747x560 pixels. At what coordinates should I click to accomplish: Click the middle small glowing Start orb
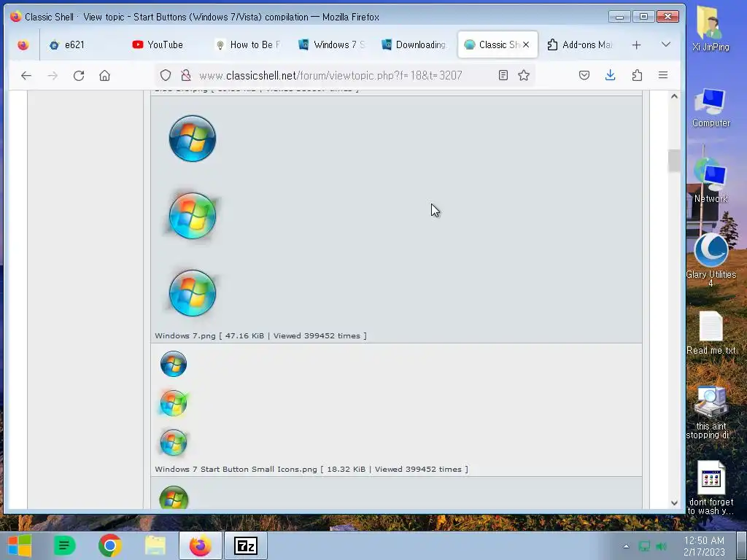point(174,402)
